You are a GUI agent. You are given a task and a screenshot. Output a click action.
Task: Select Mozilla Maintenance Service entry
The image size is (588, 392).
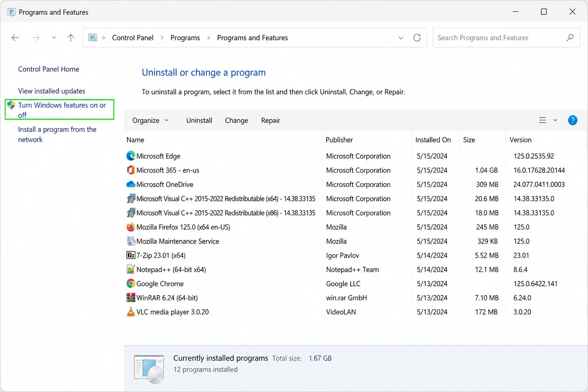[x=178, y=241]
